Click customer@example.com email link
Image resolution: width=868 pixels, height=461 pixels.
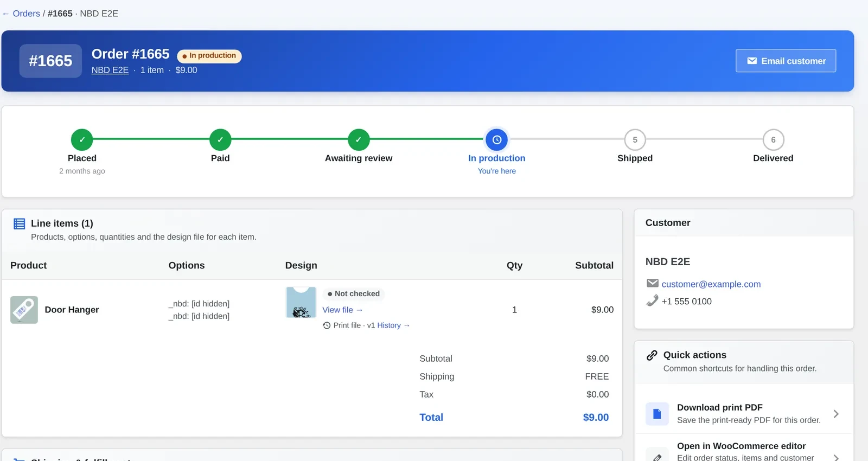[x=711, y=284]
